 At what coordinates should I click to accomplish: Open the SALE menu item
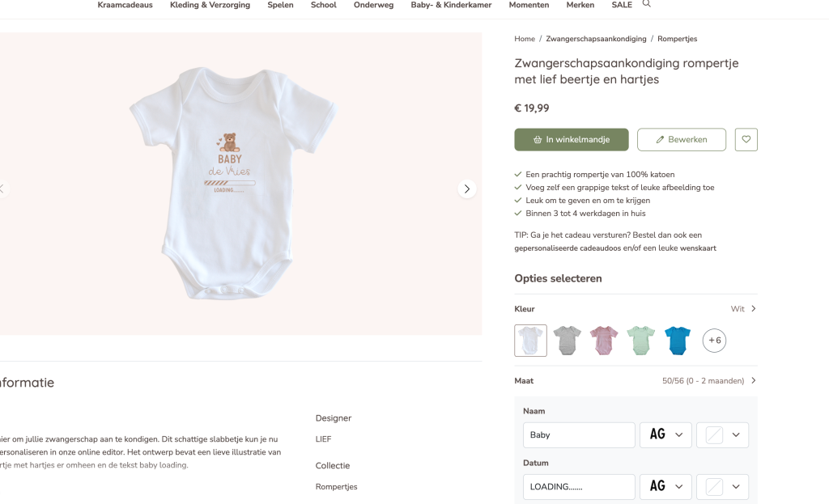coord(622,5)
